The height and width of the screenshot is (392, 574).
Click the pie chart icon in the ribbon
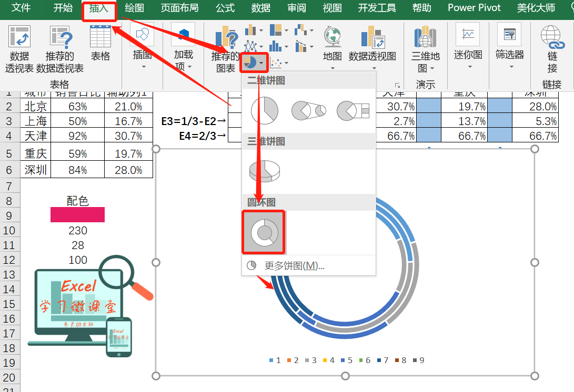(250, 63)
